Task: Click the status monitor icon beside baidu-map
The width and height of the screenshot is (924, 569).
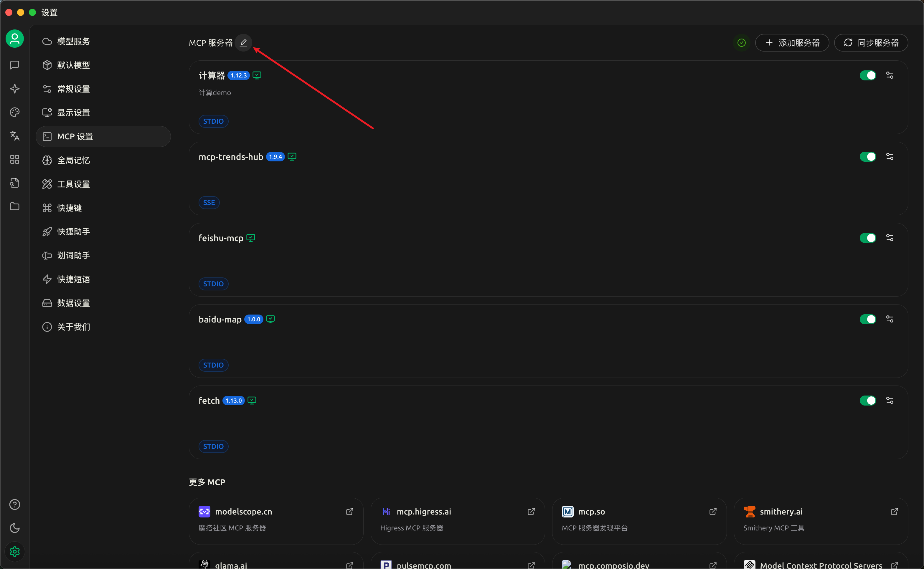Action: (270, 319)
